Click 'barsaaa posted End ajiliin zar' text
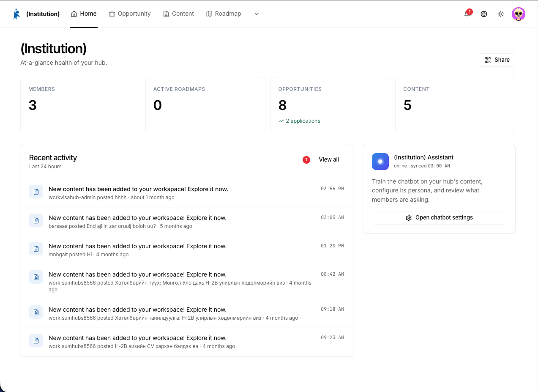538x392 pixels. [102, 226]
